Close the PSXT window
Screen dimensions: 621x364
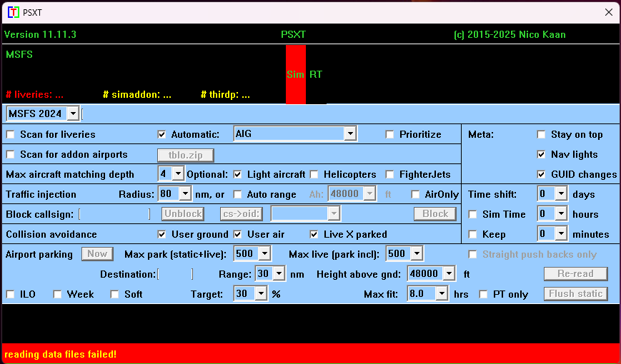609,13
